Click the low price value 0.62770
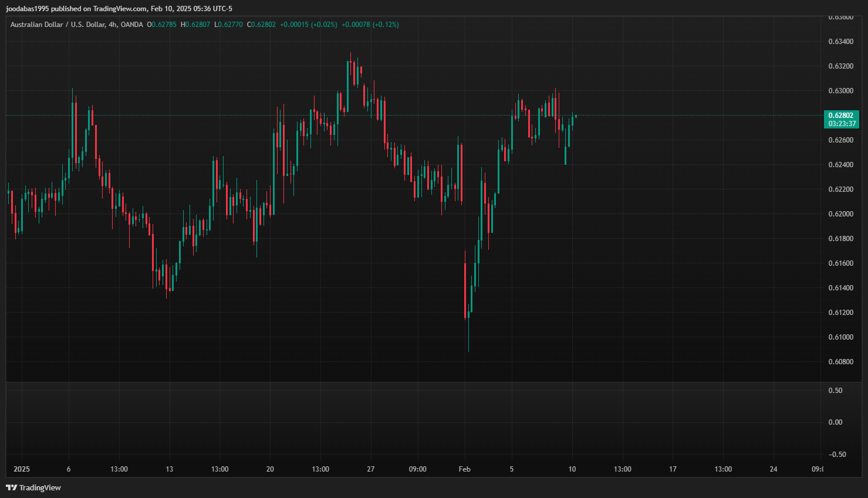Screen dimensions: 868x498 pyautogui.click(x=231, y=25)
